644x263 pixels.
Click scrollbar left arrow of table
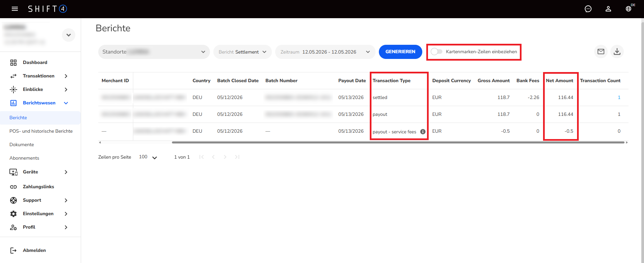[x=100, y=142]
